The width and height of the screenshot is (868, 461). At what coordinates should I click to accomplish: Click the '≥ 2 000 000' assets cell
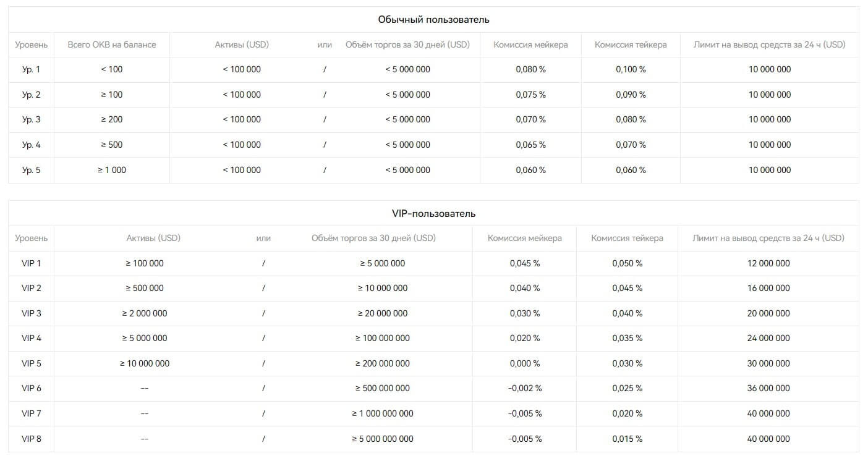pyautogui.click(x=145, y=313)
